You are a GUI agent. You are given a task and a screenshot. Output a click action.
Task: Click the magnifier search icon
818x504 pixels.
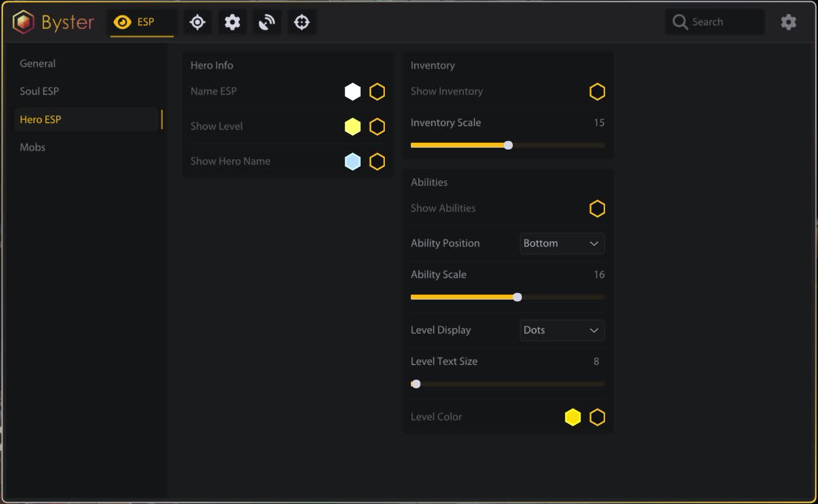(x=680, y=22)
